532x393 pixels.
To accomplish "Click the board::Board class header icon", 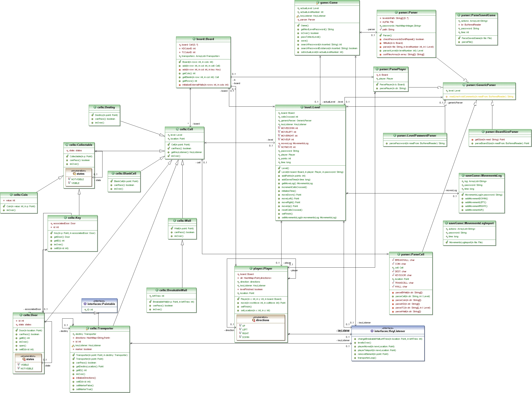I will (x=194, y=39).
